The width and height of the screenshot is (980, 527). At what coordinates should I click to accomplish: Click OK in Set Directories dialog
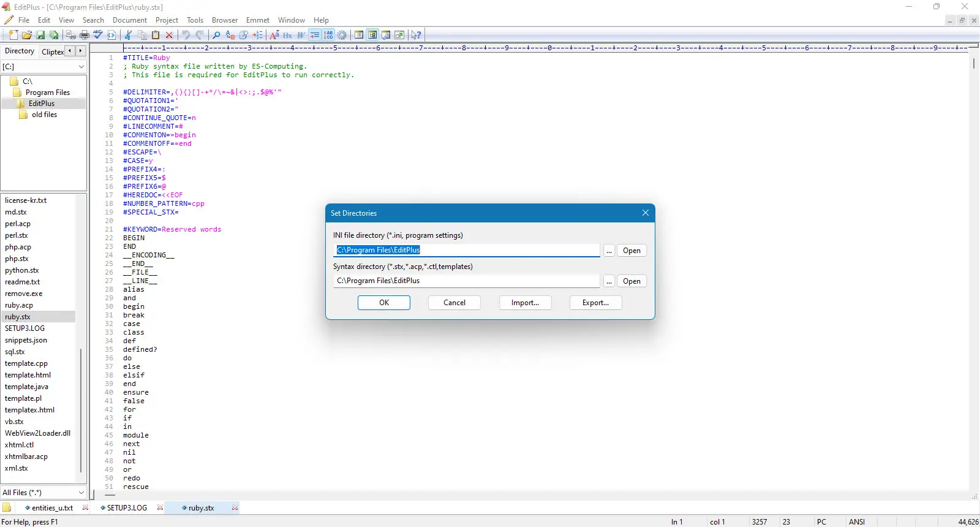pos(384,303)
